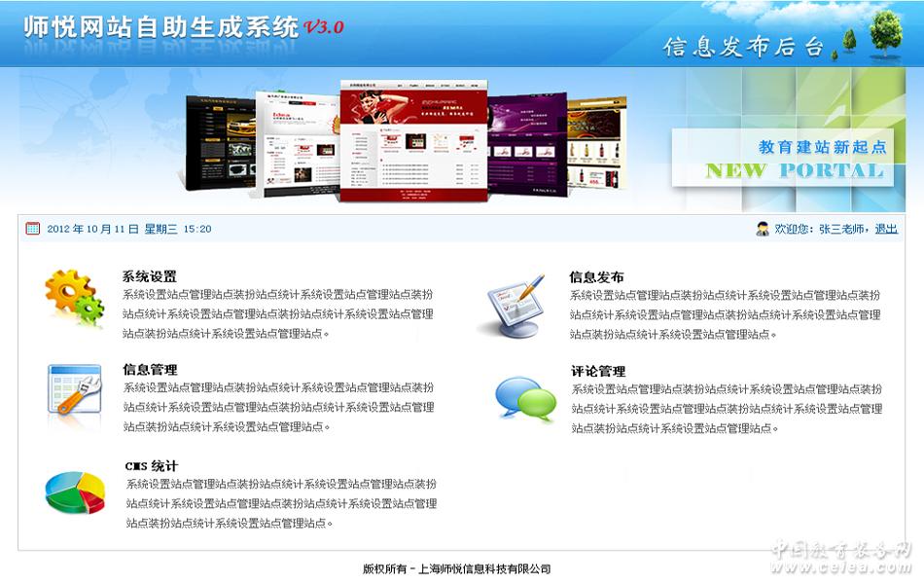924x584 pixels.
Task: Open the 信息发布 heading link
Action: point(596,277)
